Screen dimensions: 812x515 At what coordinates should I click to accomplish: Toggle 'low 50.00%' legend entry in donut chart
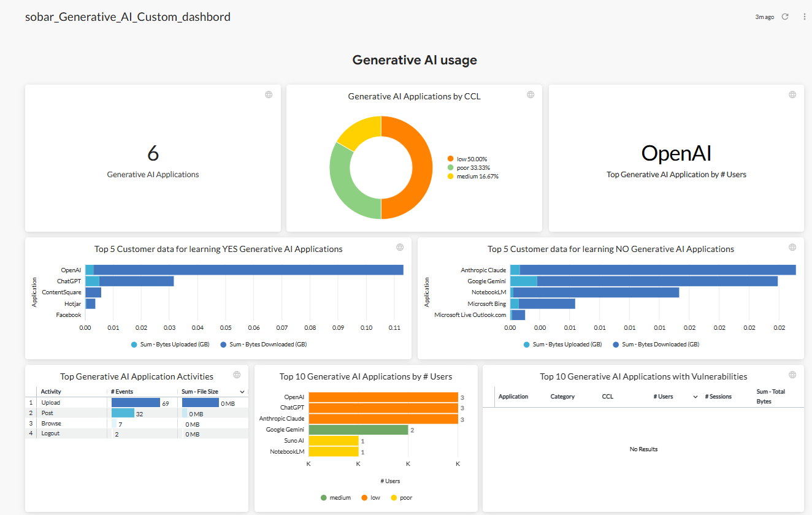coord(467,159)
